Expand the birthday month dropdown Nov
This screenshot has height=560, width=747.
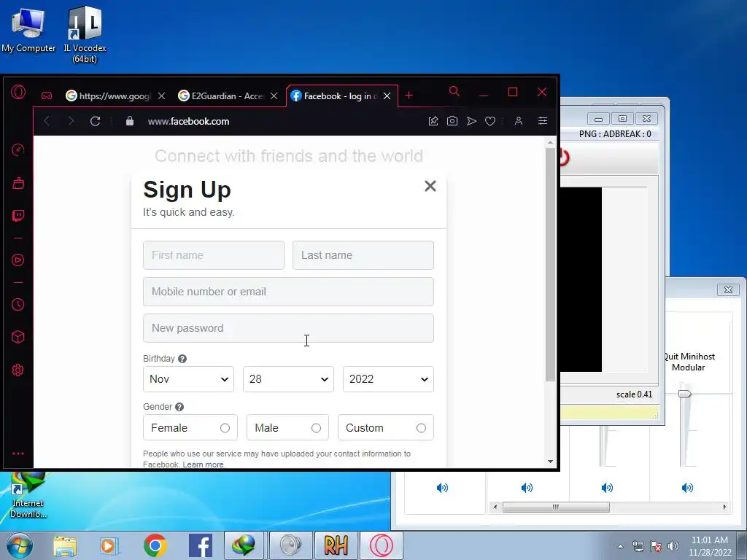pyautogui.click(x=188, y=379)
